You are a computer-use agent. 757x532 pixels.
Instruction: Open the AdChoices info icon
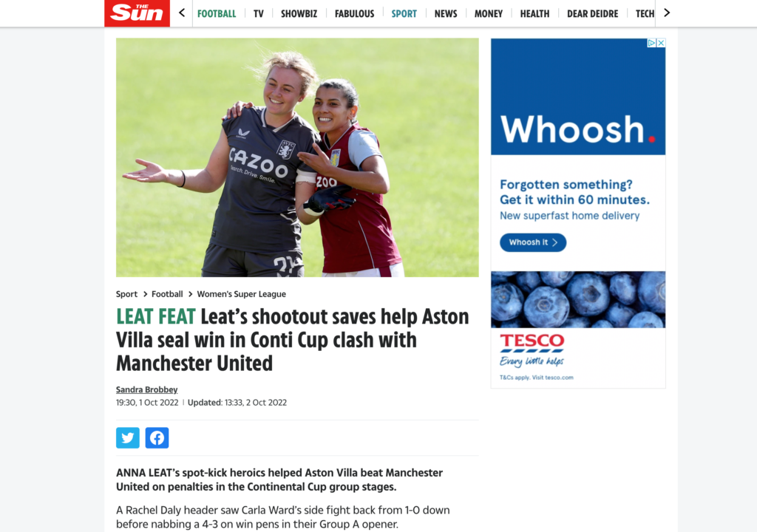pos(652,43)
